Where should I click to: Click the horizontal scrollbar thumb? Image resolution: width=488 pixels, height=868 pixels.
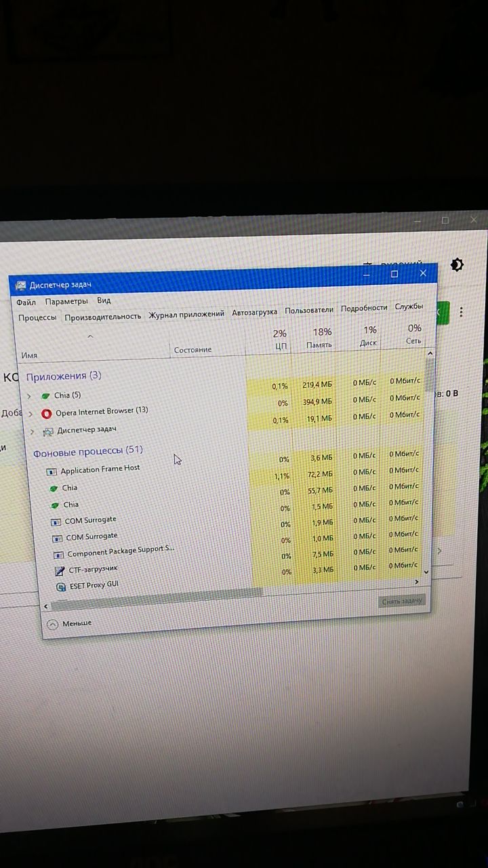click(x=157, y=598)
